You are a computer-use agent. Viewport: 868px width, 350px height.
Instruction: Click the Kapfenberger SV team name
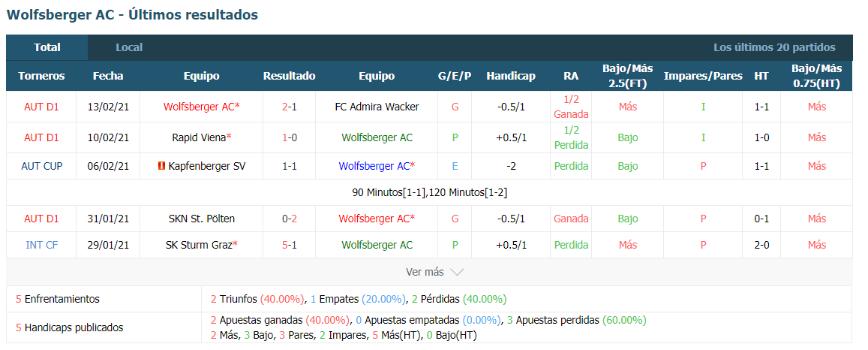click(x=207, y=166)
